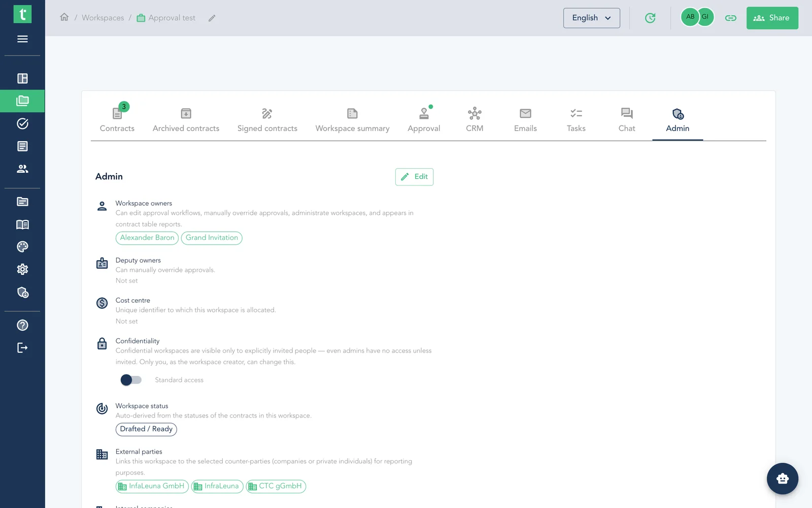Open the workspaces folder icon in sidebar

pos(22,101)
